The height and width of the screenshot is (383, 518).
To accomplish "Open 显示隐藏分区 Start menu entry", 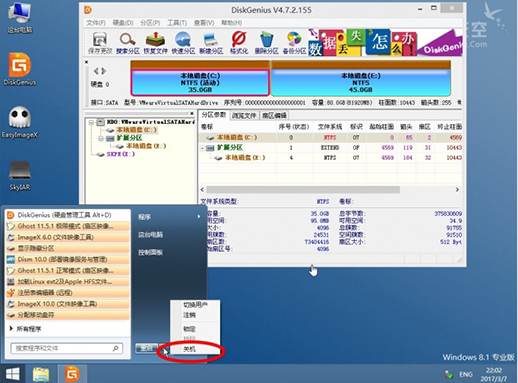I will 68,248.
